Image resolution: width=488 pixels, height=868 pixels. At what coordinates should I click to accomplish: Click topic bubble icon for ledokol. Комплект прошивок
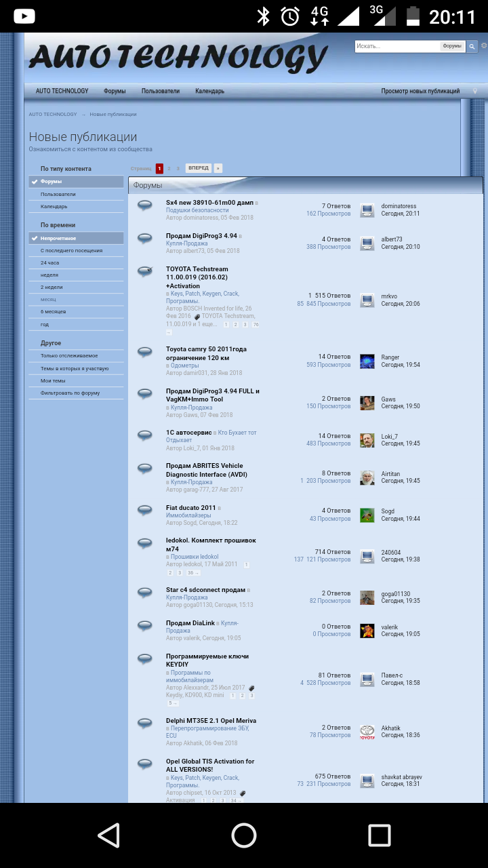144,543
